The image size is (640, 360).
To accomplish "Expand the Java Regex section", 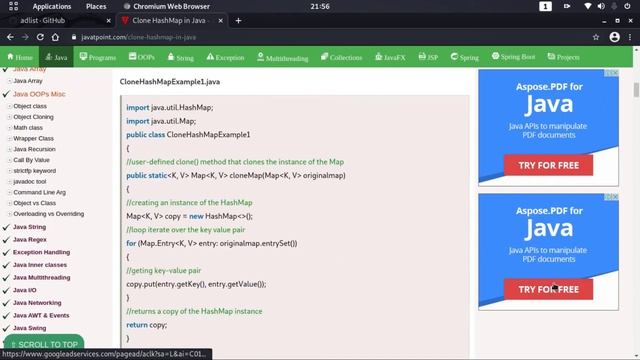I will [30, 240].
